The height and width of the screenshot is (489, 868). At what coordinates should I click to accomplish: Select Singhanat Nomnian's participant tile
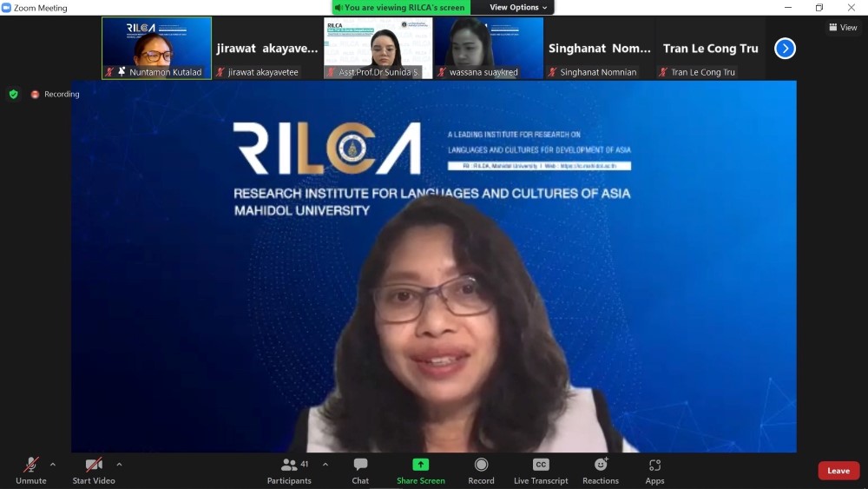pyautogui.click(x=600, y=48)
